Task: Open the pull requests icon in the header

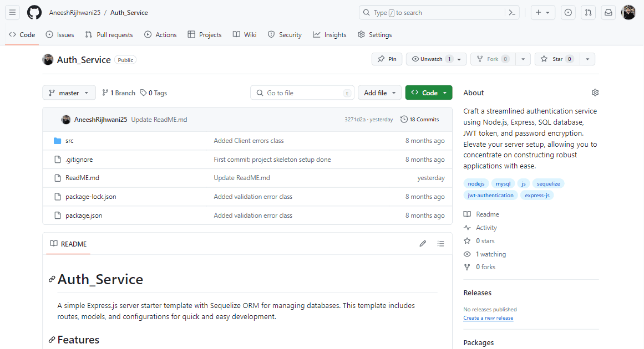Action: click(588, 13)
